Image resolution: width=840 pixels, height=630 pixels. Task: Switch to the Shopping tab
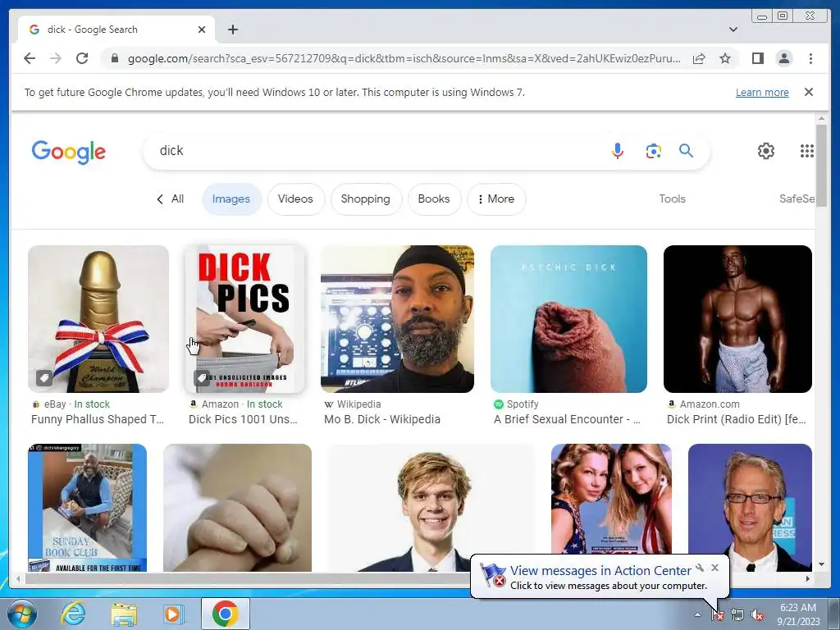pyautogui.click(x=366, y=199)
